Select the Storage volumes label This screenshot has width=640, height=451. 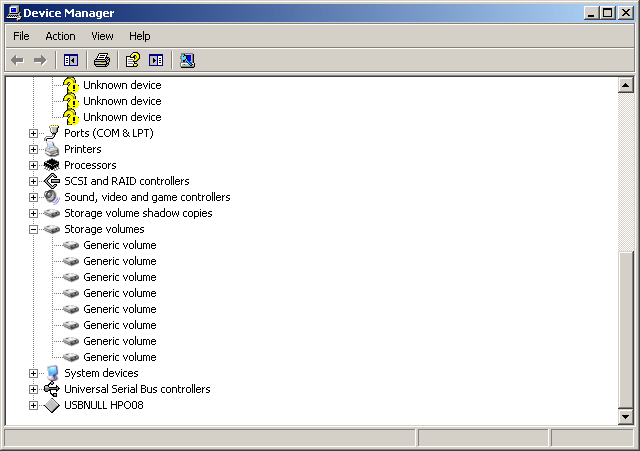pos(104,229)
